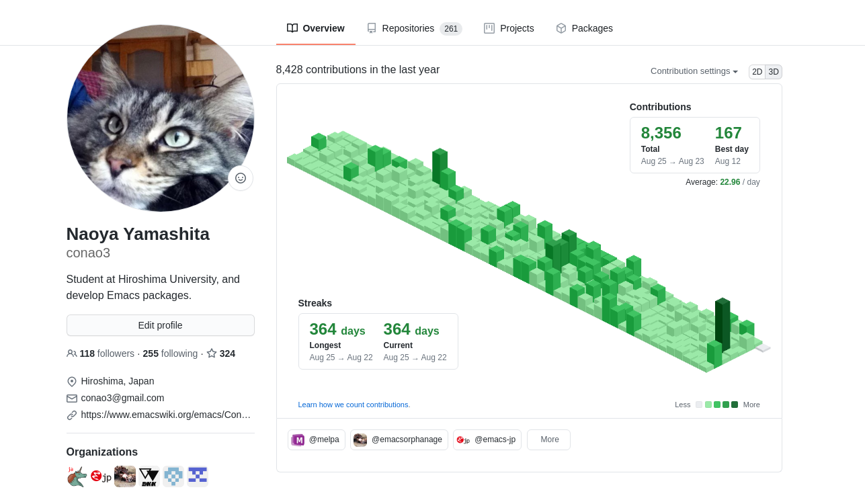Screen dimensions: 865x504
Task: Expand the More organizations list button
Action: click(x=548, y=439)
